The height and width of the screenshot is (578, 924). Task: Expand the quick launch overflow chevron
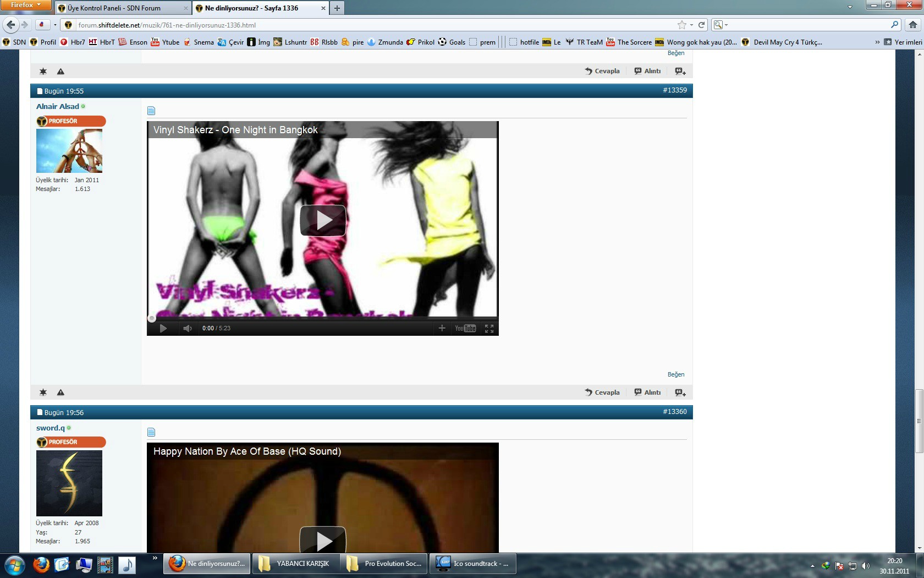click(155, 558)
